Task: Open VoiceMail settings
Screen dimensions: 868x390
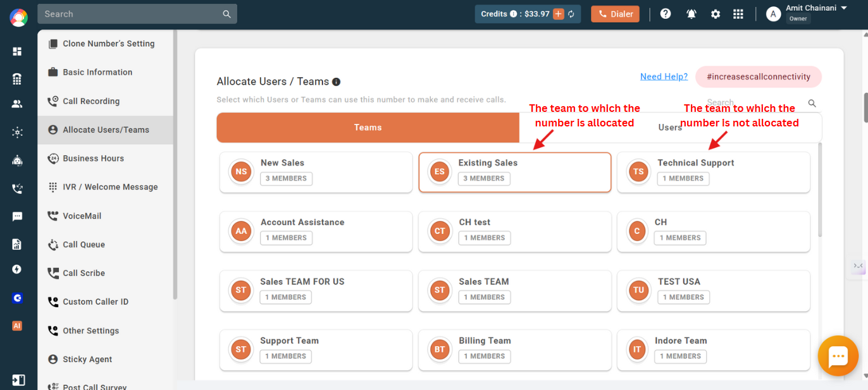Action: click(x=105, y=216)
